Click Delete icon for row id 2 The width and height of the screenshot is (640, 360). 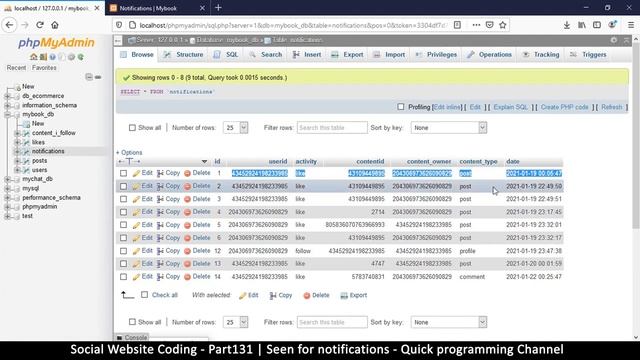187,187
